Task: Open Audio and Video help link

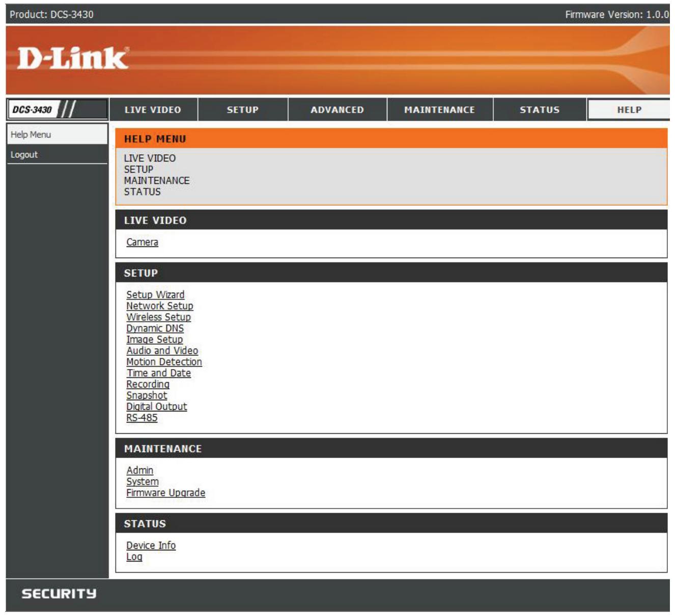Action: point(162,351)
